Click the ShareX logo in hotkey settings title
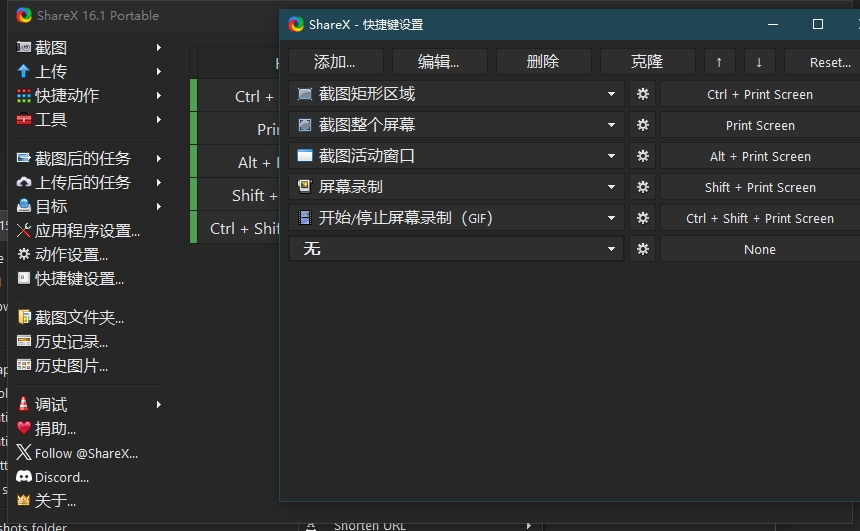The width and height of the screenshot is (860, 531). click(296, 24)
